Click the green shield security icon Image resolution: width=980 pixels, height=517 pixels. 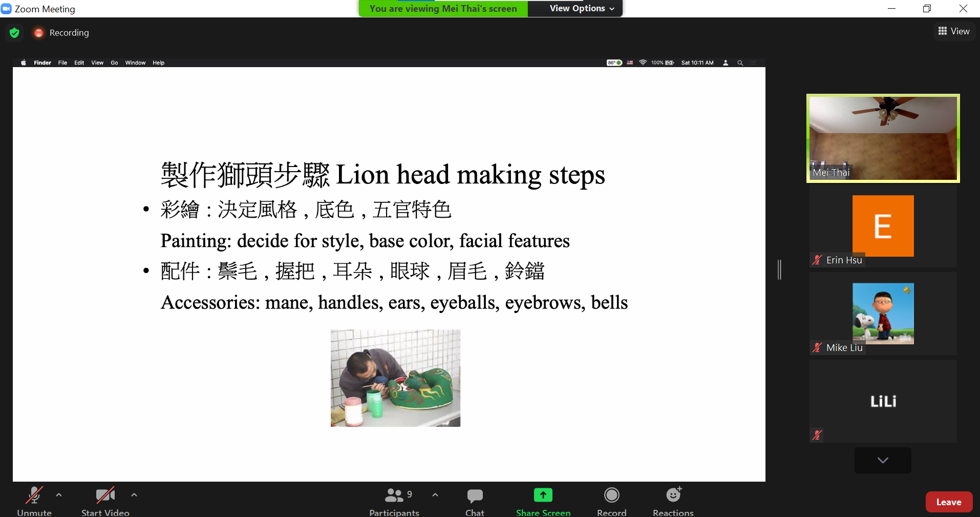pyautogui.click(x=14, y=32)
